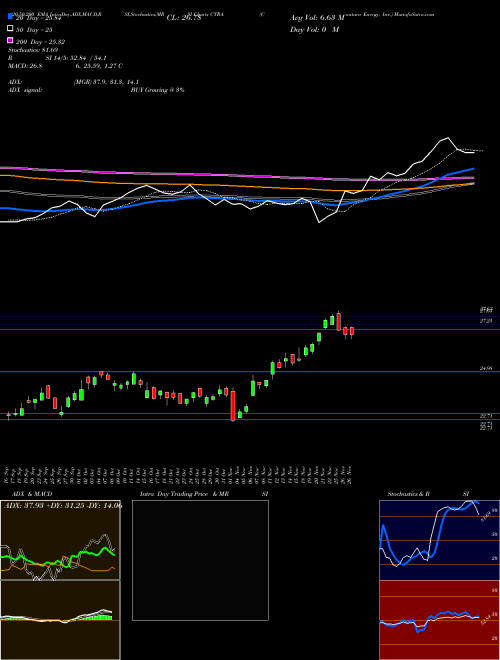Image resolution: width=500 pixels, height=660 pixels.
Task: Click the tall red candle at the chart low
Action: (233, 405)
